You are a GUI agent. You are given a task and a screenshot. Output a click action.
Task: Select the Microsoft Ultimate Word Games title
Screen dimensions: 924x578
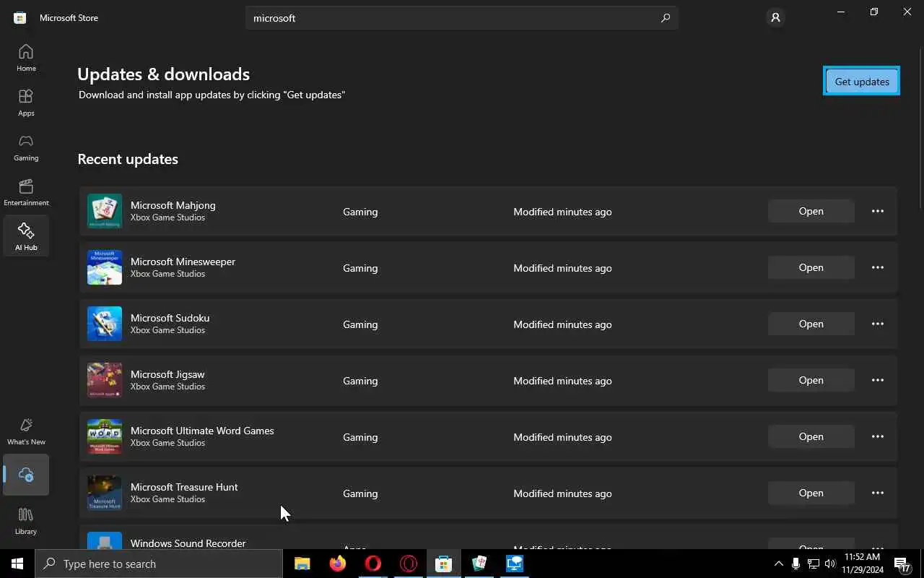coord(202,431)
